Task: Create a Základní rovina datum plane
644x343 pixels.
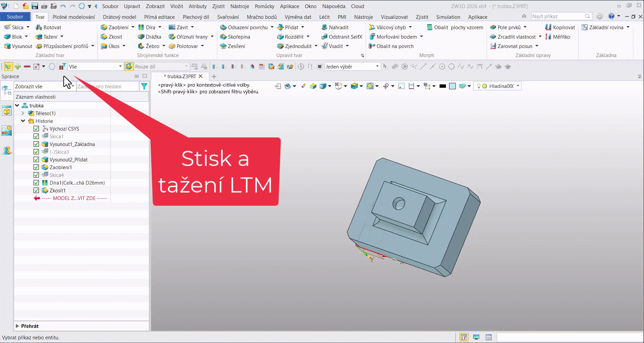Action: pos(603,27)
